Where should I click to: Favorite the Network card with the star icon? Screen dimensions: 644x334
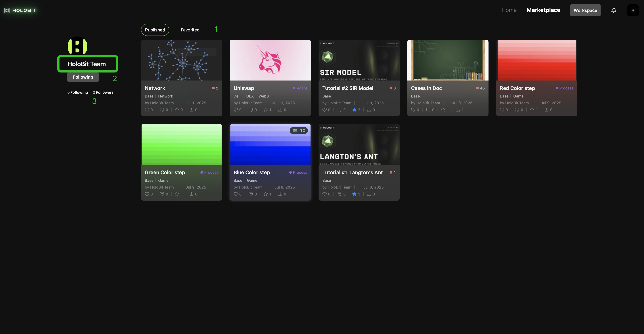pyautogui.click(x=177, y=110)
